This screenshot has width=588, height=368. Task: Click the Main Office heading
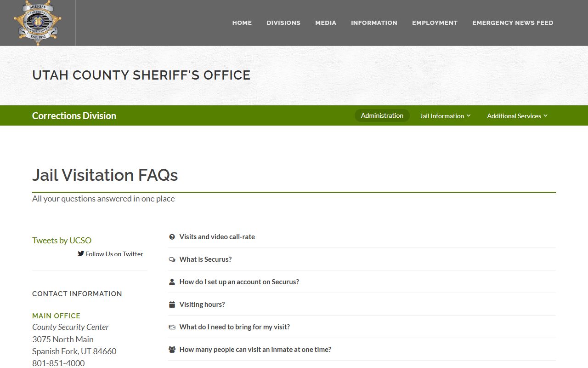[56, 316]
